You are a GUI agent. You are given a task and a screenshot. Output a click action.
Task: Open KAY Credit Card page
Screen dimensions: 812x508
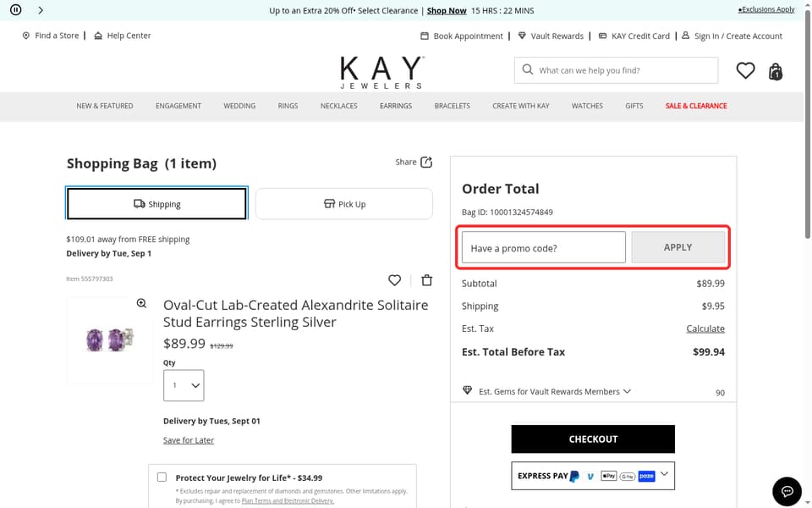634,36
